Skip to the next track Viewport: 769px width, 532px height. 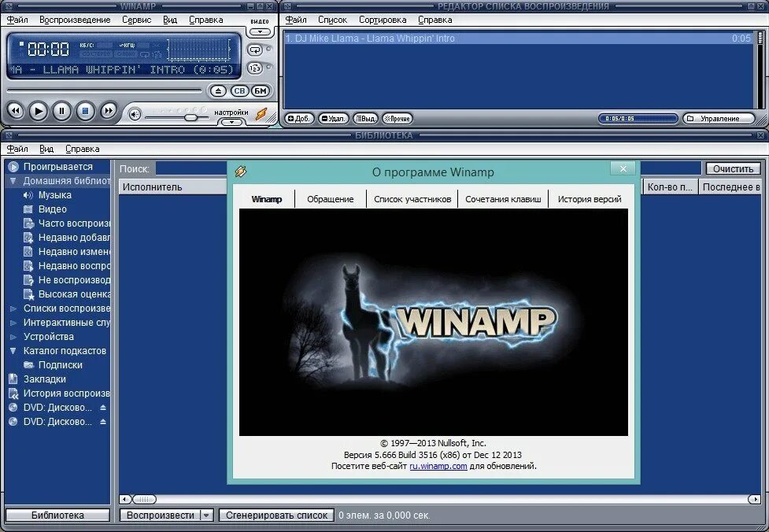coord(109,111)
